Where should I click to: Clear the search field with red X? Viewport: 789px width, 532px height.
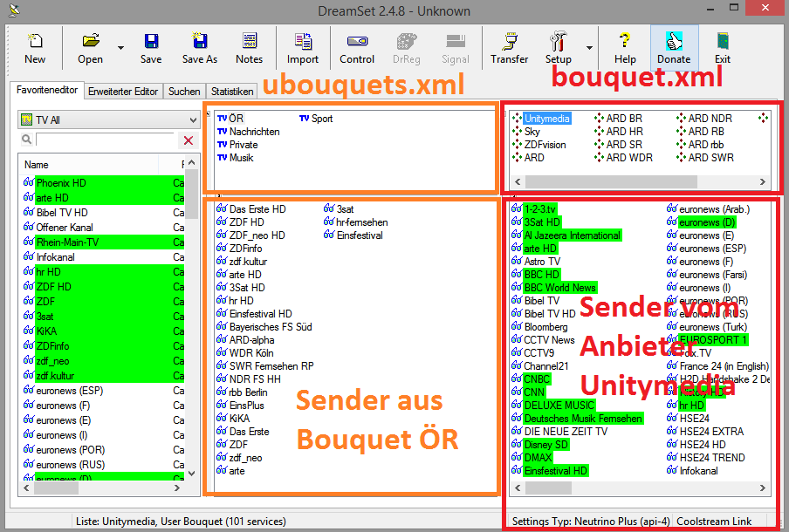(188, 140)
